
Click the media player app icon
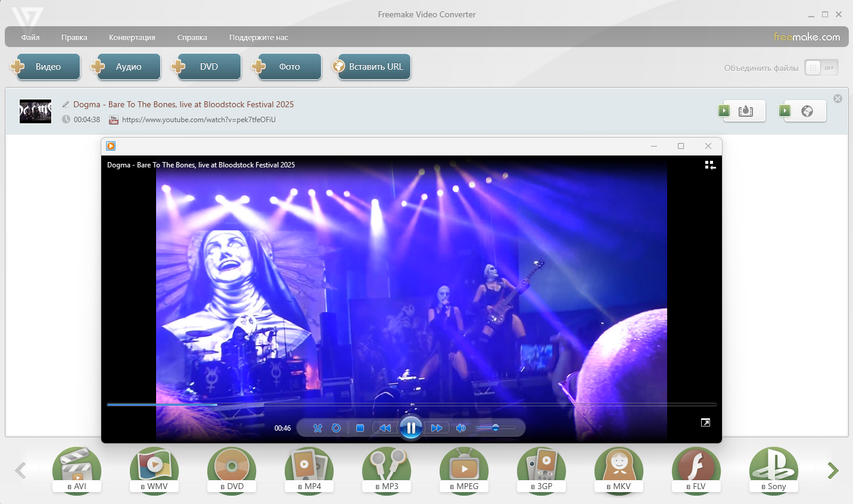[111, 146]
